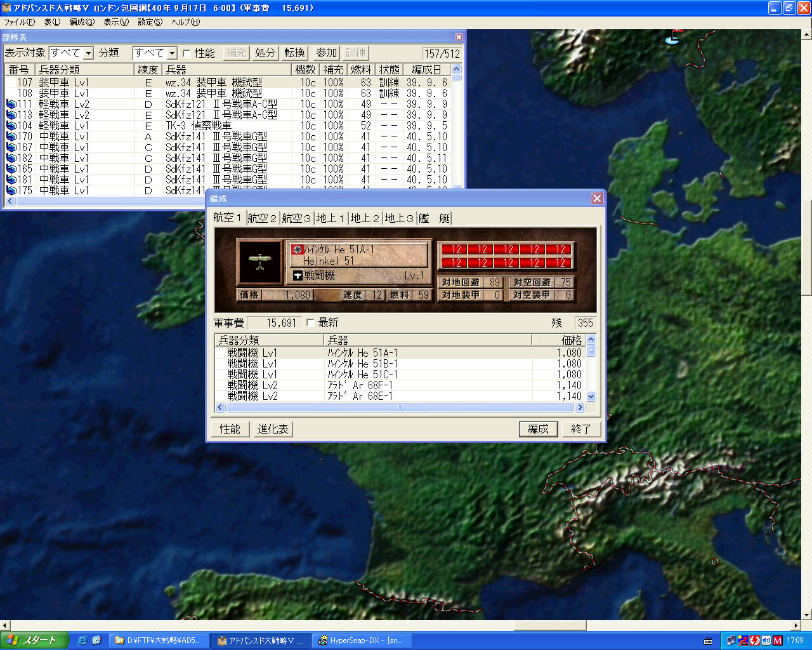Expand the 分類 dropdown list

[x=172, y=53]
